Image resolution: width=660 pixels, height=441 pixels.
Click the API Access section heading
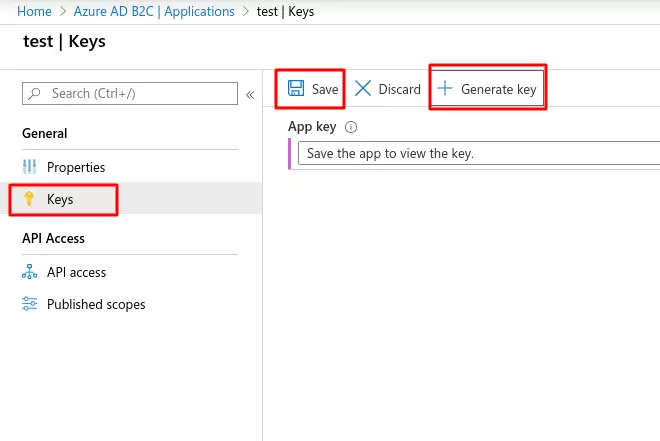[53, 238]
